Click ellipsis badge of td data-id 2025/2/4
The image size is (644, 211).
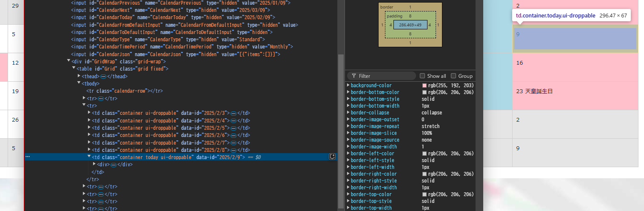pyautogui.click(x=233, y=120)
